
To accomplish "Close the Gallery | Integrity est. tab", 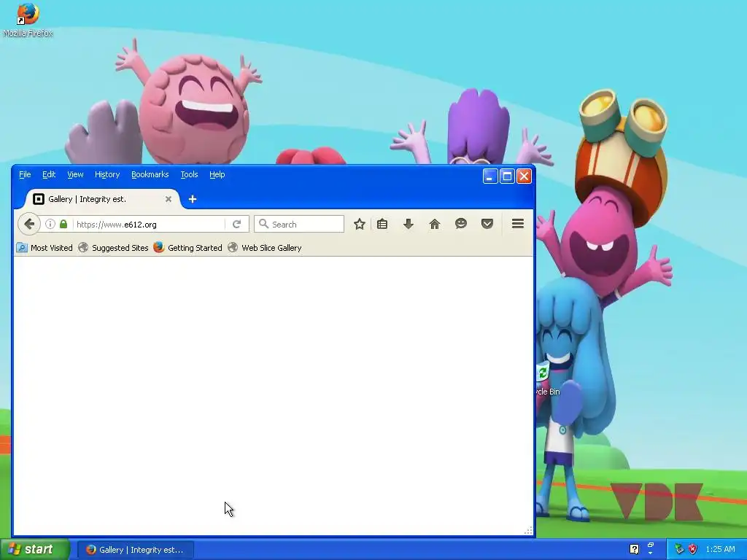I will 169,199.
